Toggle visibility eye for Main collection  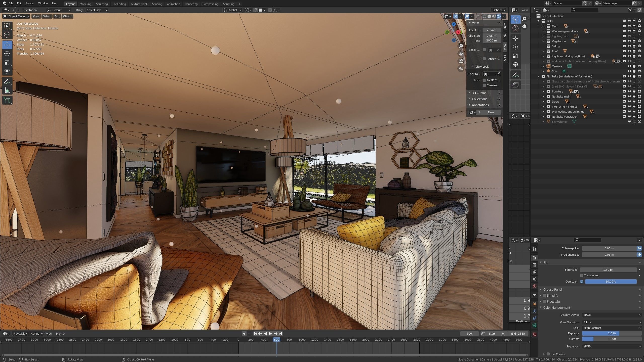[629, 26]
